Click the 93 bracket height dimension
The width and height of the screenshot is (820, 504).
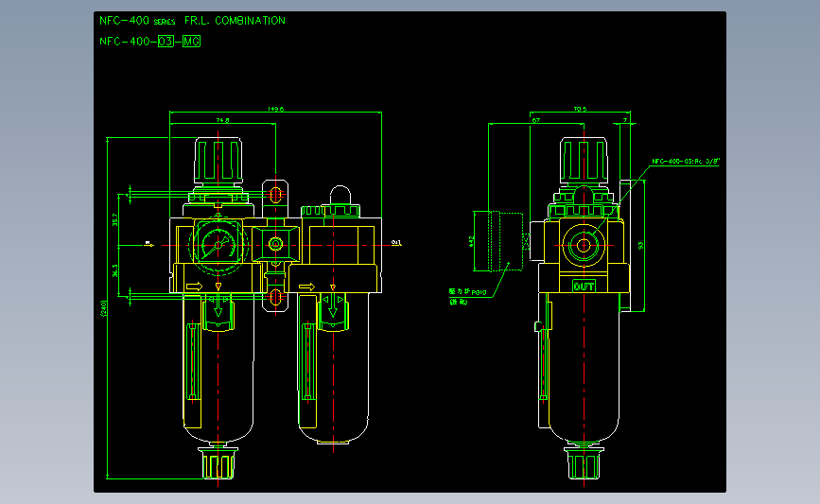(x=640, y=245)
